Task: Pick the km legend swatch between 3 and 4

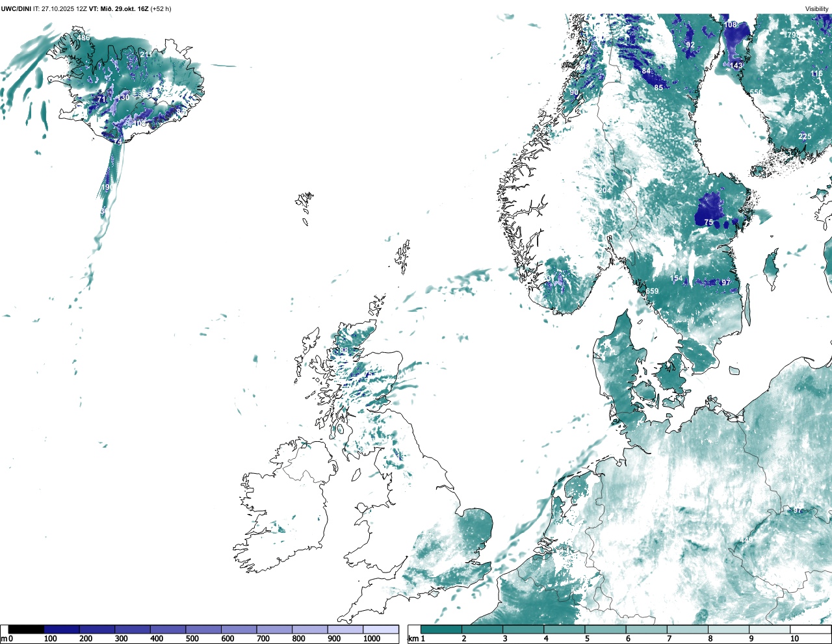Action: (x=523, y=629)
